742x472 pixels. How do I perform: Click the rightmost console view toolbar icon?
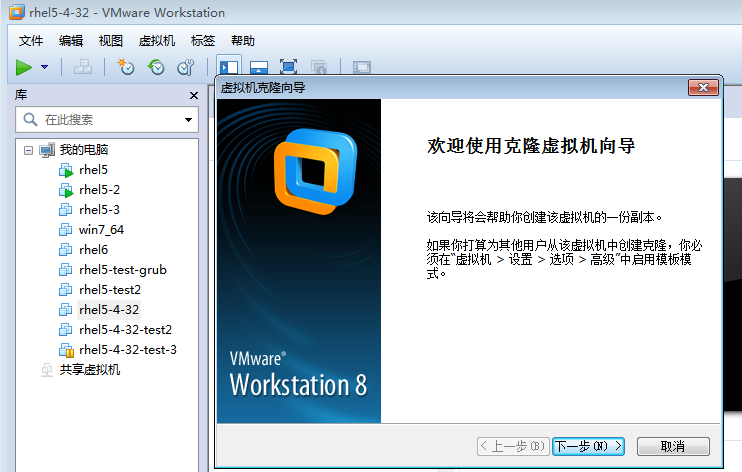[x=362, y=67]
